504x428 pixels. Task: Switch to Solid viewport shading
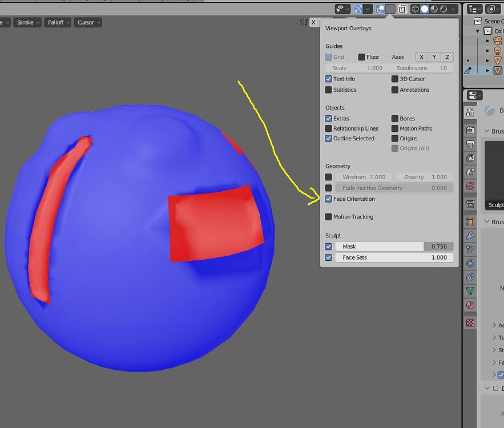tap(425, 9)
